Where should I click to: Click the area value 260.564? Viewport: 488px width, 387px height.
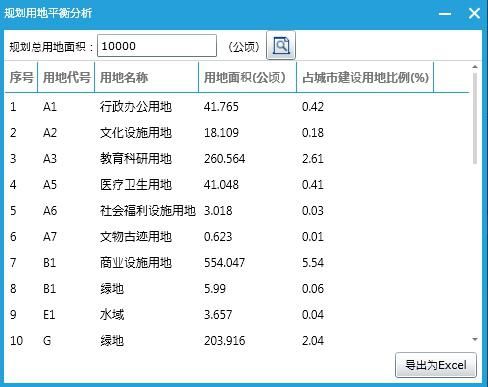click(224, 159)
